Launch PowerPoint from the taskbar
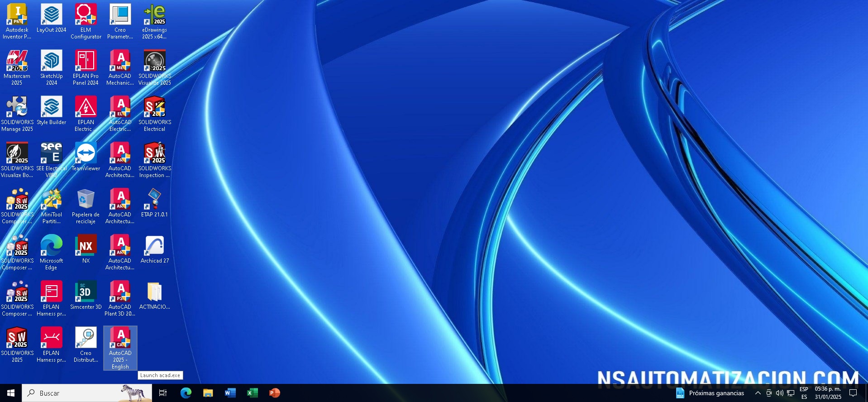Viewport: 868px width, 402px height. click(x=274, y=393)
